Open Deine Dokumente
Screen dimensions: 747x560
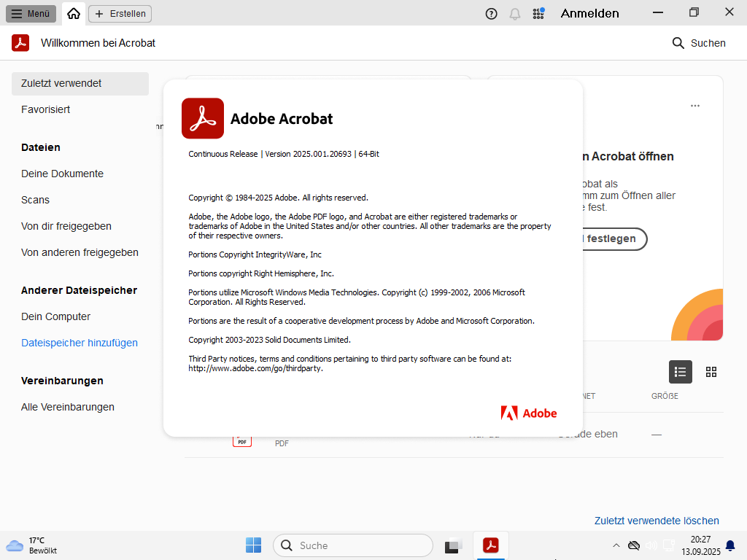coord(63,174)
